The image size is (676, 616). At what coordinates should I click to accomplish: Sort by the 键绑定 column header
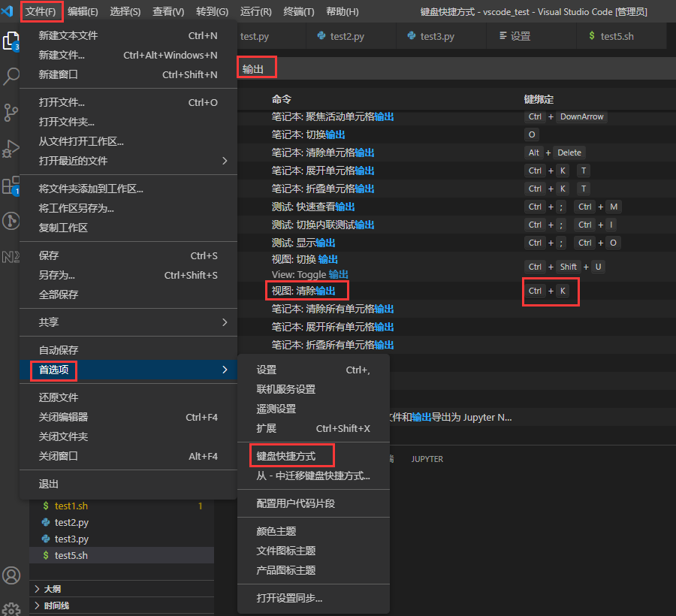coord(539,100)
